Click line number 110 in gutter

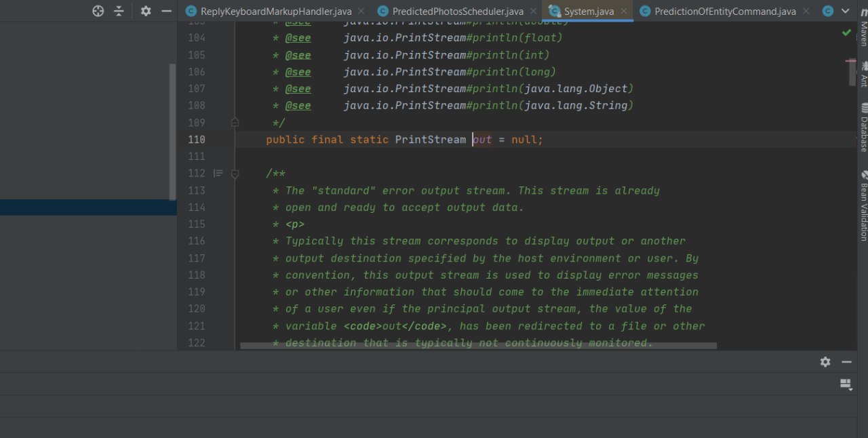pyautogui.click(x=196, y=140)
